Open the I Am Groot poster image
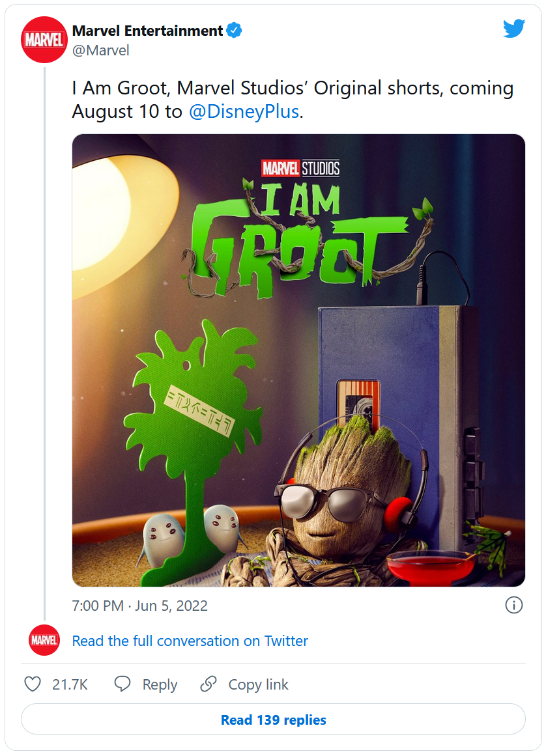546x756 pixels. coord(298,391)
